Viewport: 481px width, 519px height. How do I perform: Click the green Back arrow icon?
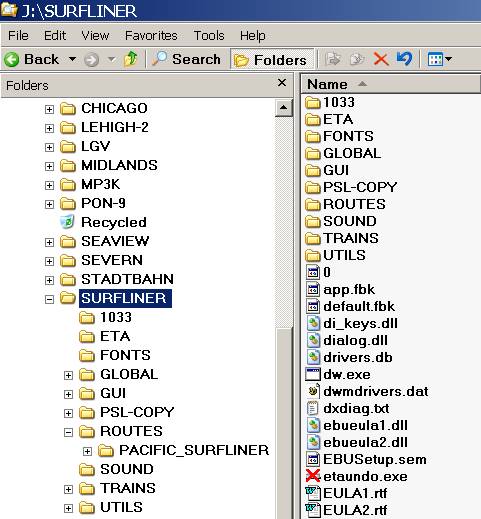click(x=12, y=60)
